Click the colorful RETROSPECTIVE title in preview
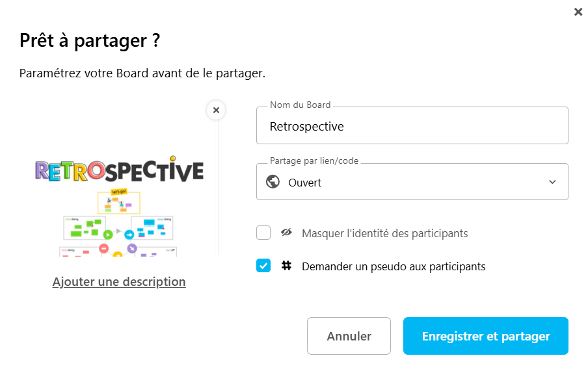588x371 pixels. point(119,170)
